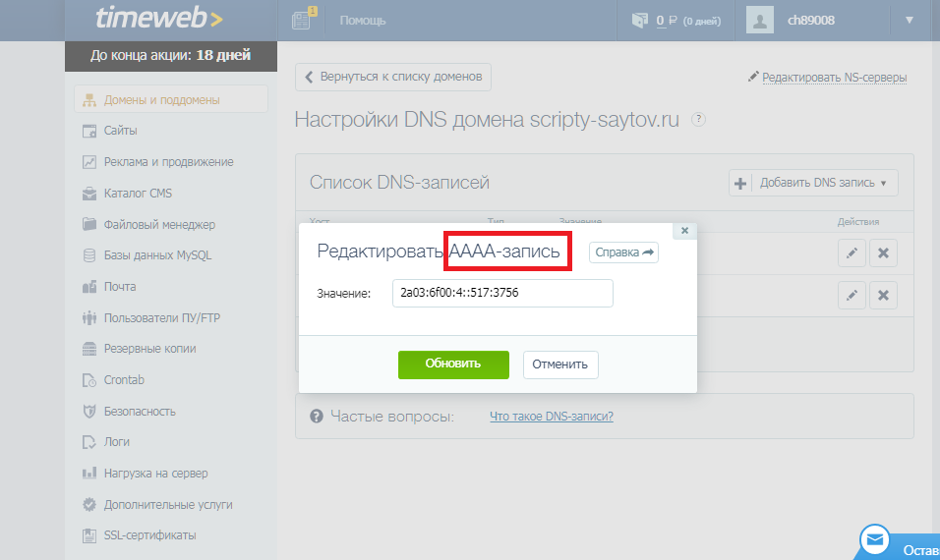Open the Справка help button
The height and width of the screenshot is (560, 940).
coord(623,252)
